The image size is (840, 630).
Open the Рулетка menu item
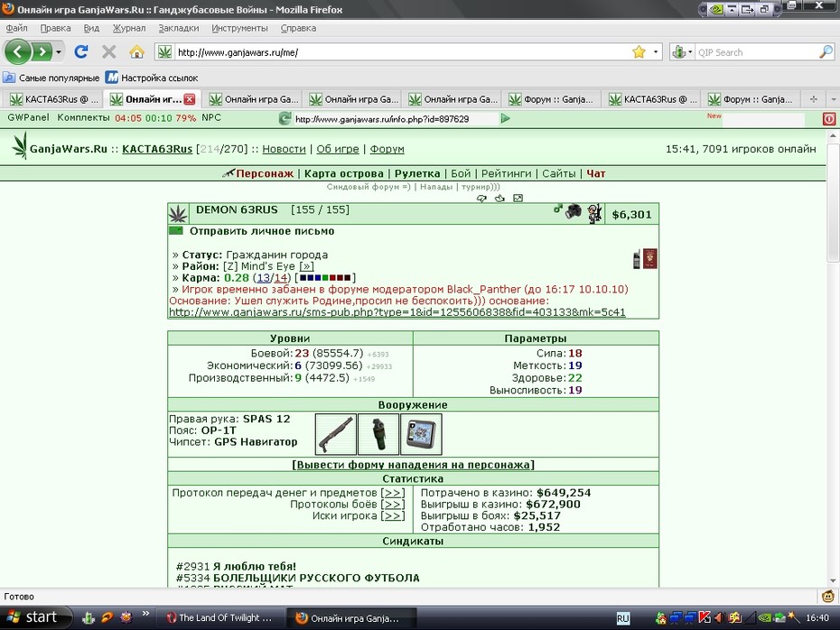click(x=417, y=173)
